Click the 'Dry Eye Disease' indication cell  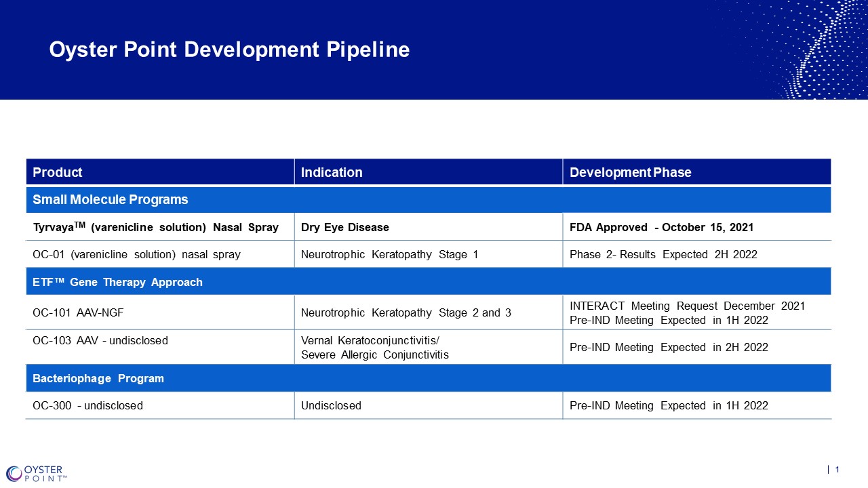[x=345, y=227]
